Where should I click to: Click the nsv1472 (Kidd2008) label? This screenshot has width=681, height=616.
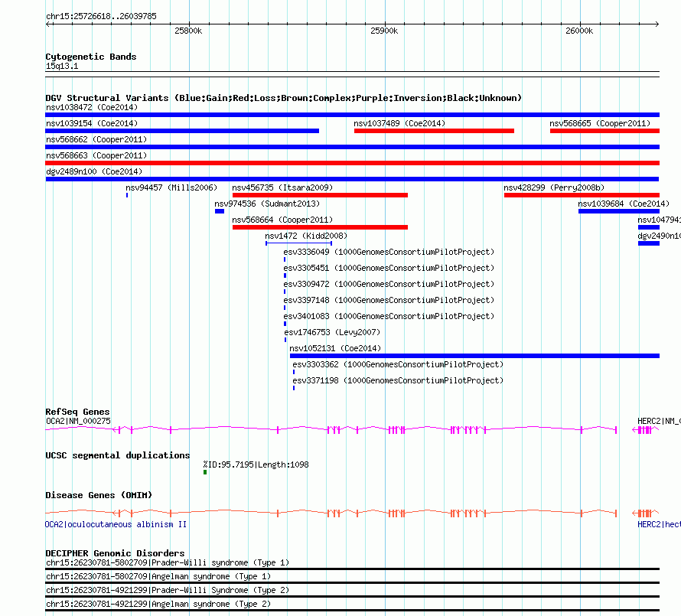click(306, 236)
